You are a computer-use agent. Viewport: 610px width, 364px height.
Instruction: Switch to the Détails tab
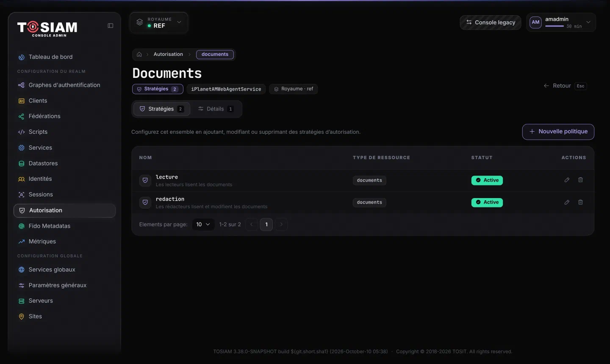click(x=216, y=109)
